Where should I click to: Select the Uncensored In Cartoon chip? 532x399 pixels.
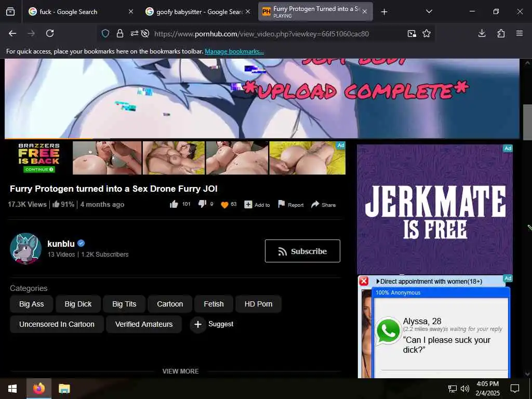coord(57,324)
